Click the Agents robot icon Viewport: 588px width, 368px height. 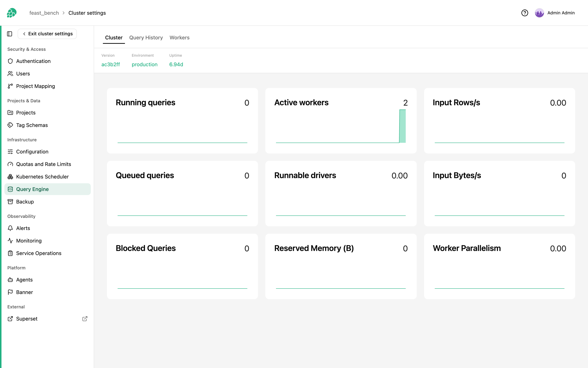(10, 280)
